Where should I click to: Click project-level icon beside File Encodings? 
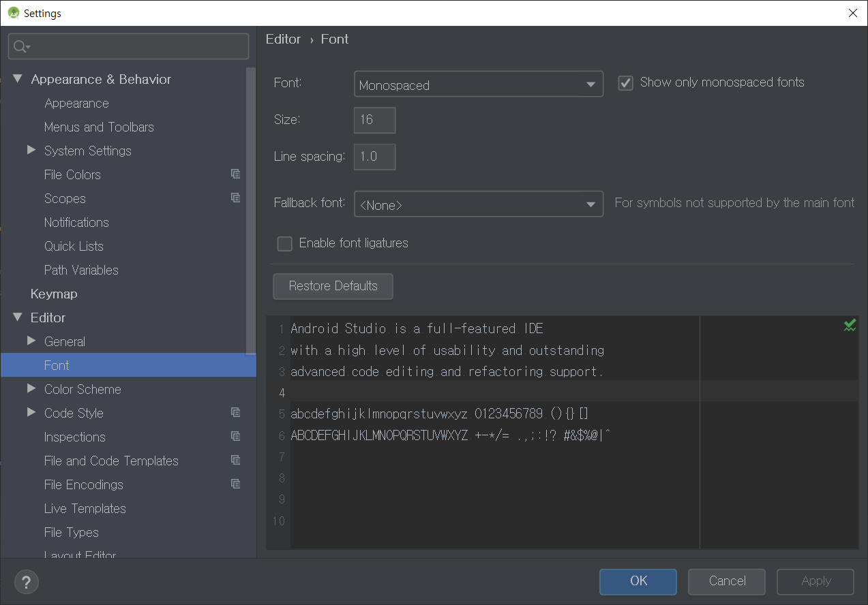tap(235, 484)
